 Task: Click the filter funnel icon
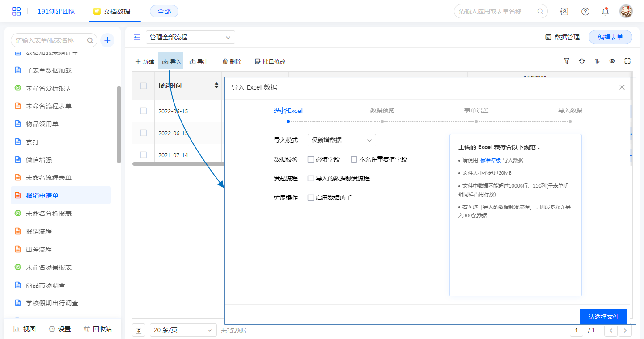point(567,61)
